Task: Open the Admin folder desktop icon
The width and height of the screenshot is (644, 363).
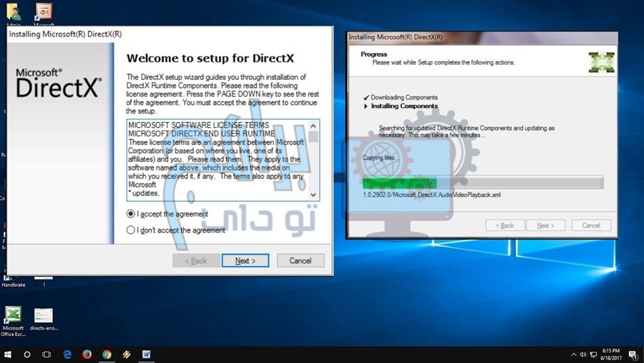Action: [x=13, y=12]
